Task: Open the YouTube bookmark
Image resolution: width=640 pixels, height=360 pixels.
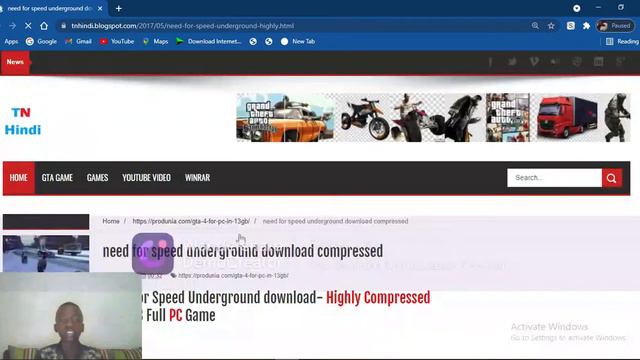Action: pyautogui.click(x=117, y=41)
